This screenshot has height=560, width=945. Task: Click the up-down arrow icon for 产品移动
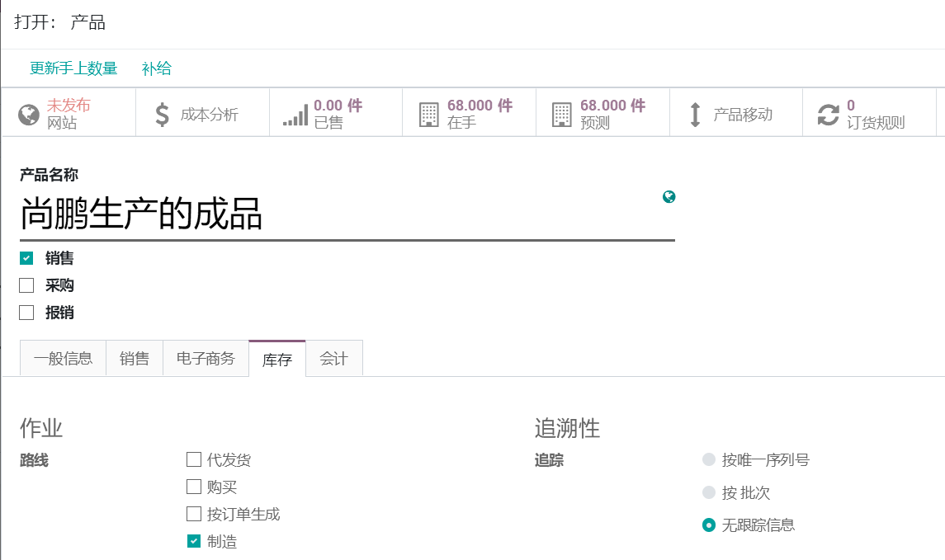(695, 115)
